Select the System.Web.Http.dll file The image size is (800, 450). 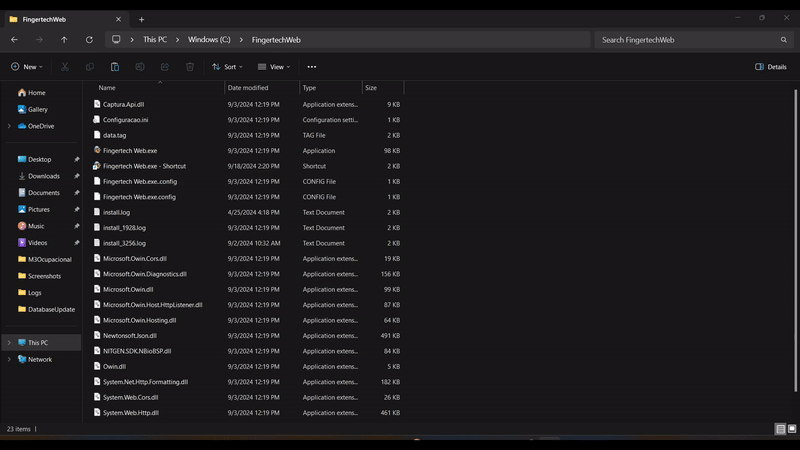point(131,413)
